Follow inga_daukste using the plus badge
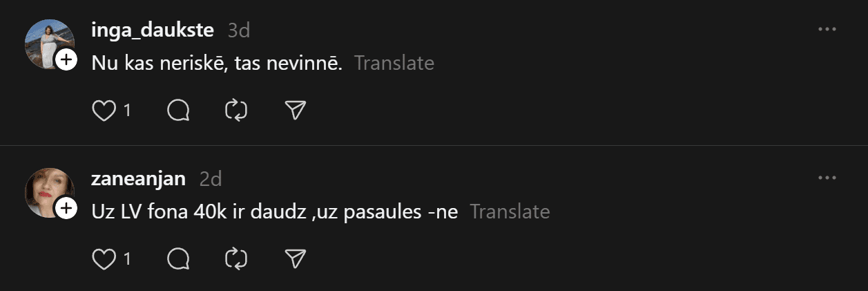Screen dimensions: 868x291 66,60
